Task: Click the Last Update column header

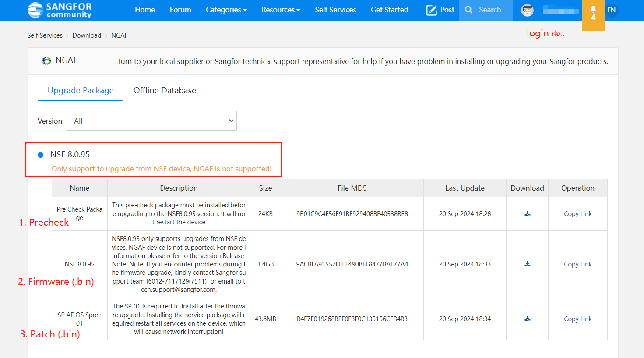Action: pos(465,188)
